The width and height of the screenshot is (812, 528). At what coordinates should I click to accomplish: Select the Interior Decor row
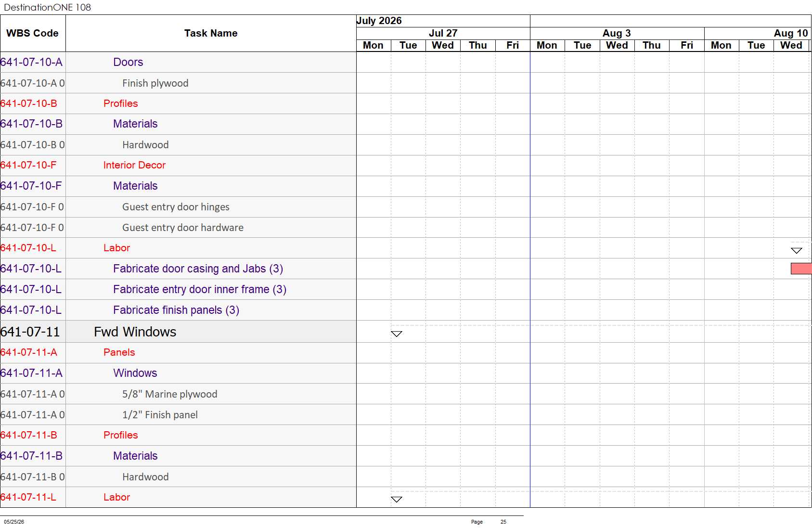click(134, 165)
